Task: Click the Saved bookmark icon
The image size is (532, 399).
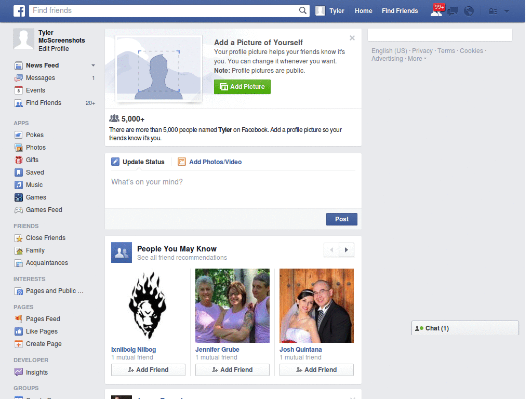Action: click(19, 172)
